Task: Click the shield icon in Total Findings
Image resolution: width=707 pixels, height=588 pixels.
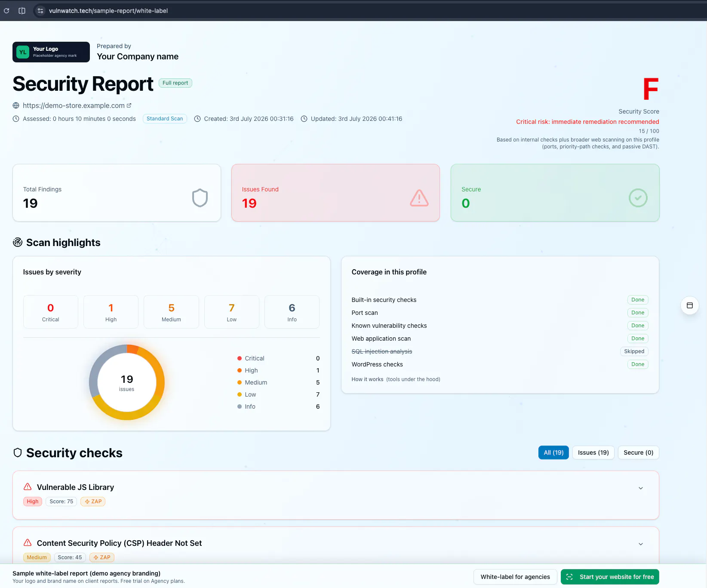Action: pos(200,198)
